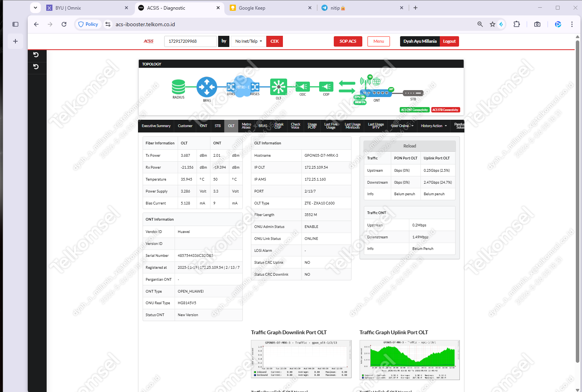Open the Last Five Usage tab
Image resolution: width=582 pixels, height=392 pixels.
pos(331,126)
